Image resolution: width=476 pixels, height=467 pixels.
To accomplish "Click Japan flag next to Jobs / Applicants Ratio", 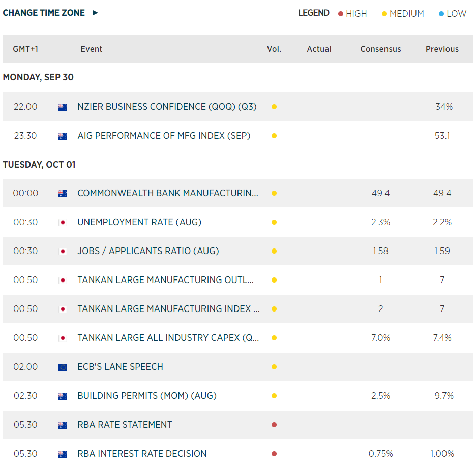I will (x=63, y=252).
